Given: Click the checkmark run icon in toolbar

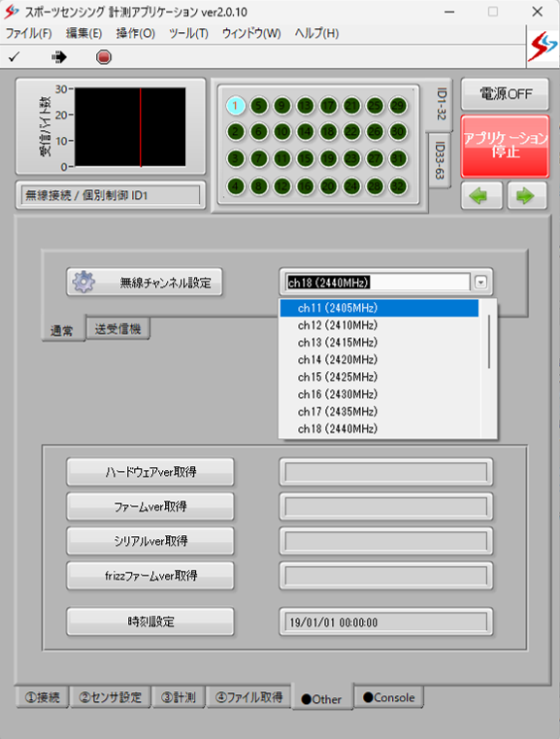Looking at the screenshot, I should click(15, 57).
